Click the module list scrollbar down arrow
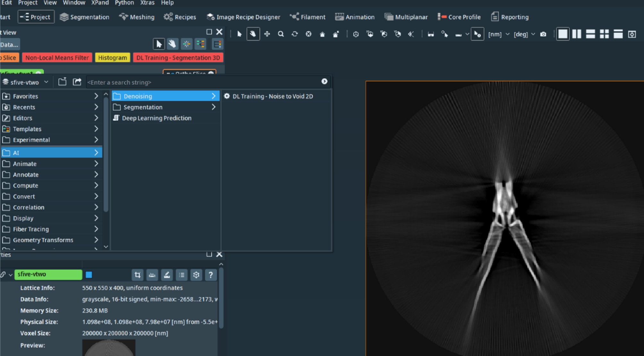 point(106,247)
